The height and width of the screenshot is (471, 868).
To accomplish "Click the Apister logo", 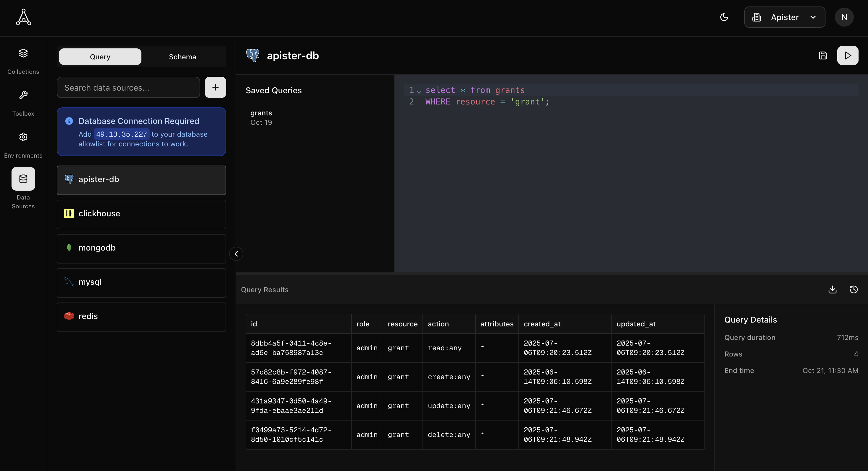I will (x=24, y=17).
